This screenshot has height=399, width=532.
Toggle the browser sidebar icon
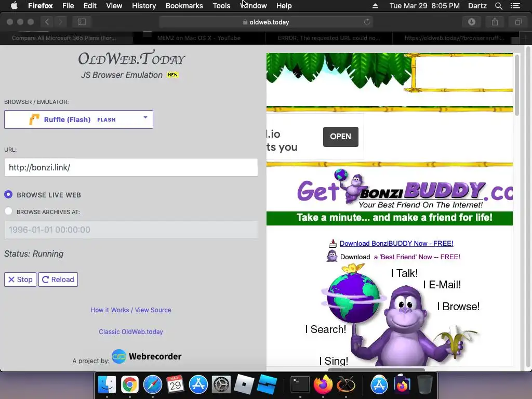coord(82,22)
